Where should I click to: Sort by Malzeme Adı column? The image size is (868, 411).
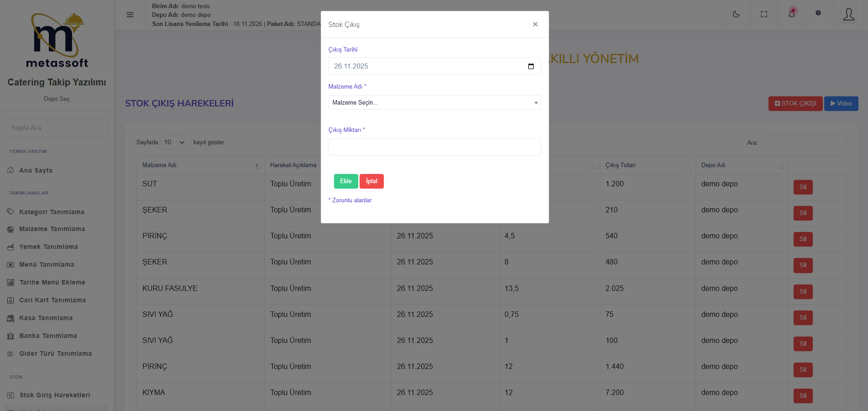[x=258, y=166]
